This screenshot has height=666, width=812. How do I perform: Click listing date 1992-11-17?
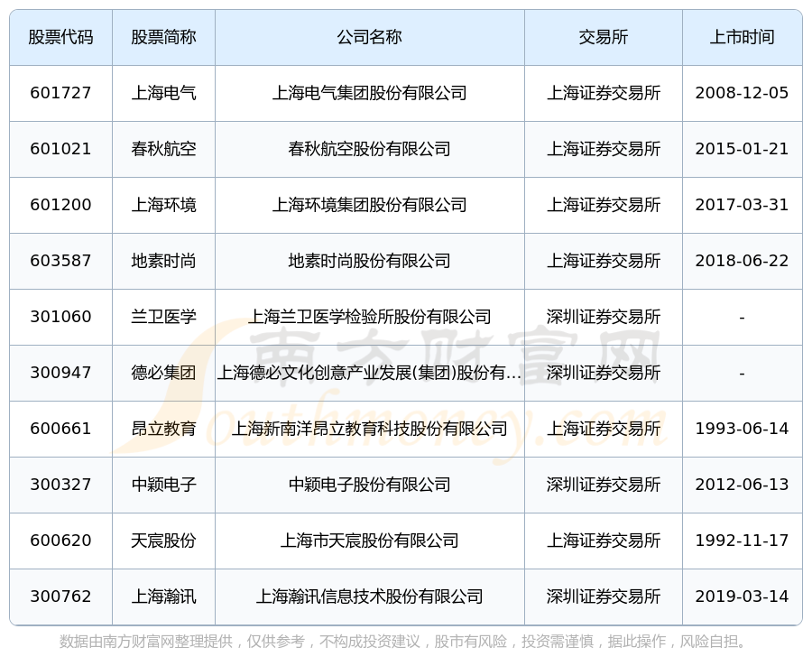click(743, 541)
